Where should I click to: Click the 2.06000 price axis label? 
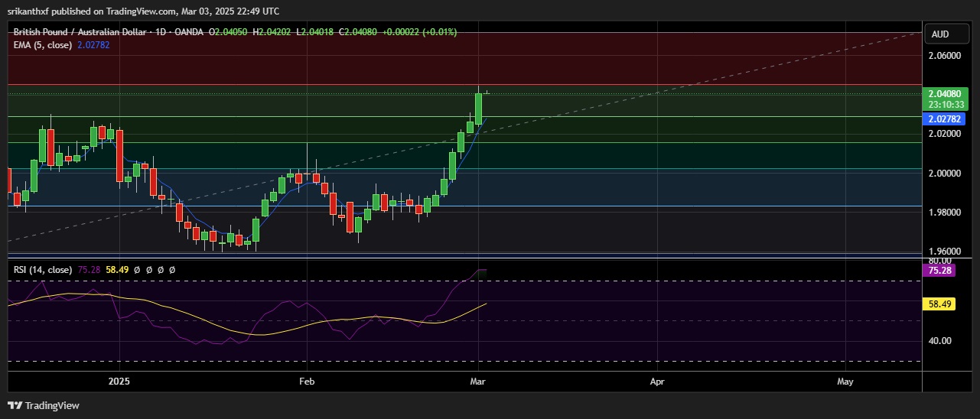tap(944, 56)
